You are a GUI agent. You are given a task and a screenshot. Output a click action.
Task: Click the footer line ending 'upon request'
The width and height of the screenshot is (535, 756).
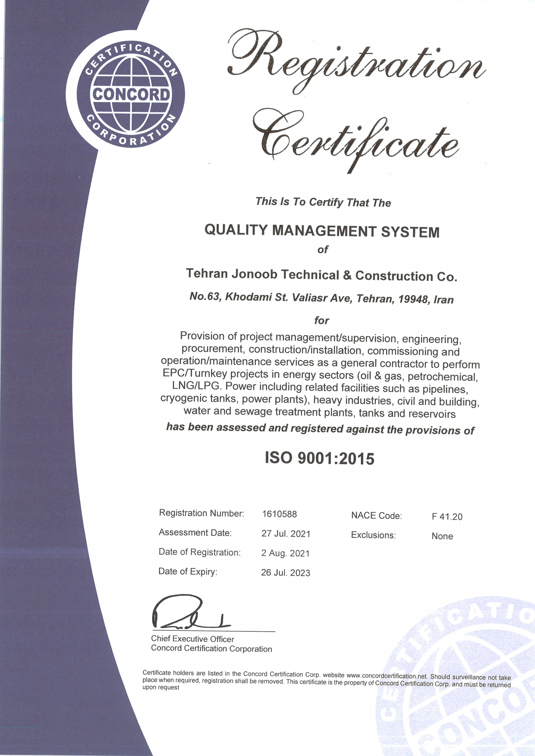(x=161, y=687)
